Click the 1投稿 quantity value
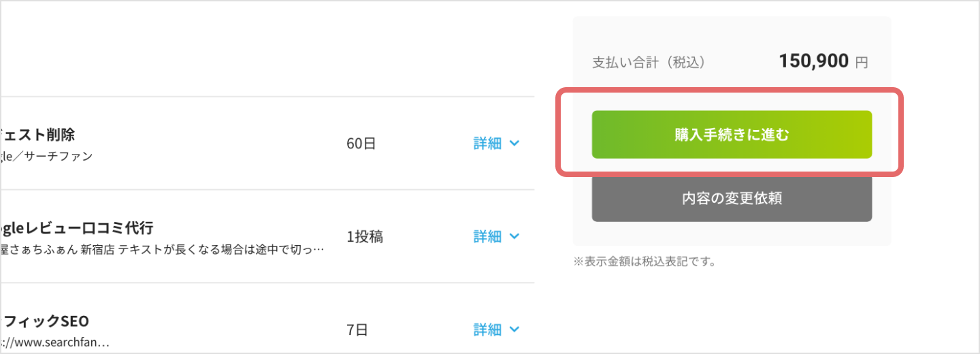The height and width of the screenshot is (354, 980). coord(365,236)
